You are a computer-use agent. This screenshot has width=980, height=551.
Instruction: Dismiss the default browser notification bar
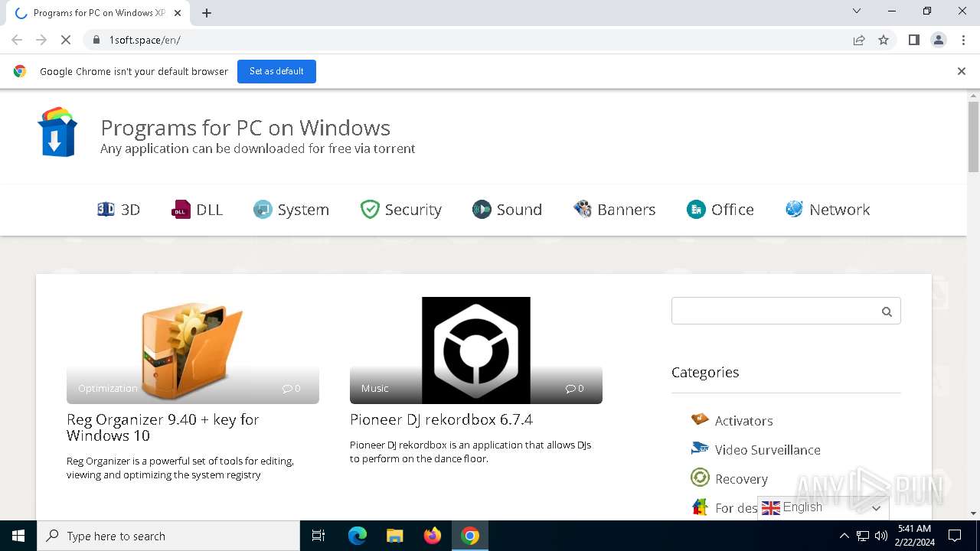pos(962,71)
